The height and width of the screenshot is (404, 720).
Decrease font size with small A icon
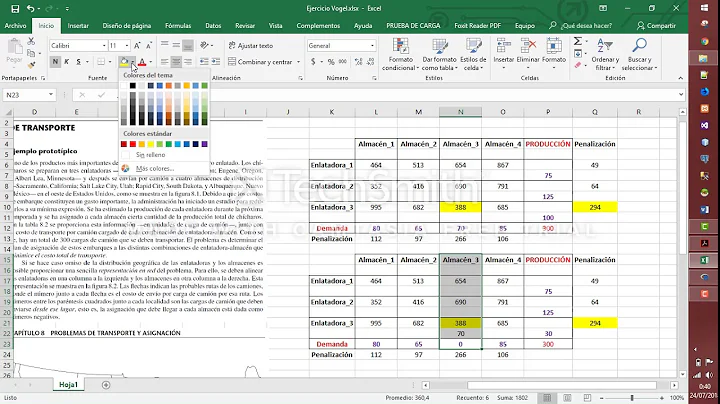(149, 45)
